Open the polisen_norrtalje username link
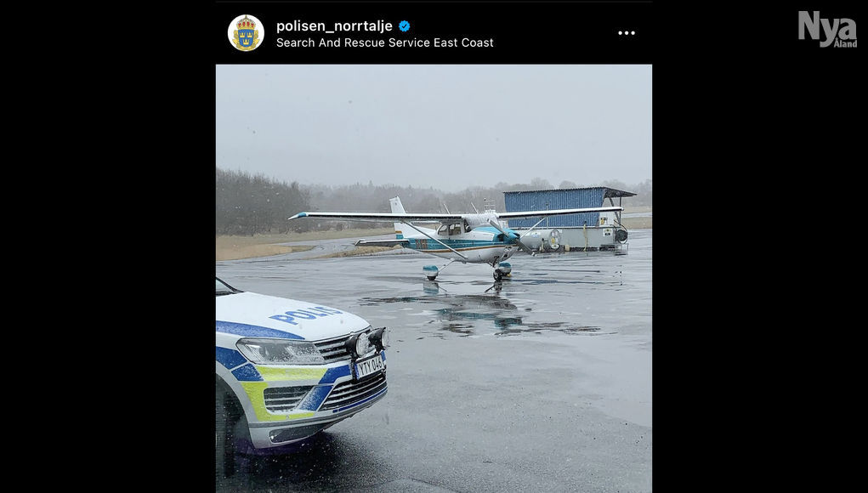Viewport: 868px width, 493px height. [334, 26]
